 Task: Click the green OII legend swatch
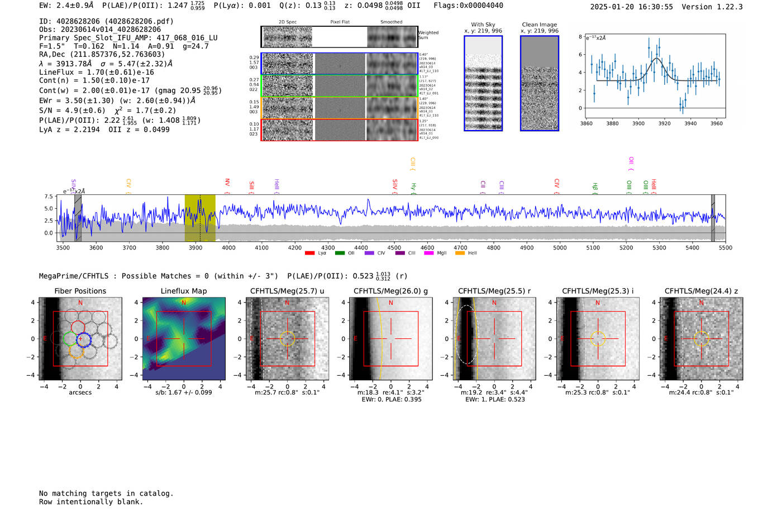tap(340, 253)
